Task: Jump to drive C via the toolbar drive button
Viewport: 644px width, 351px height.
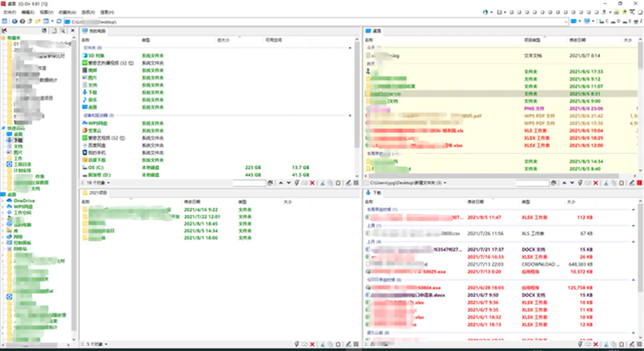Action: [603, 22]
